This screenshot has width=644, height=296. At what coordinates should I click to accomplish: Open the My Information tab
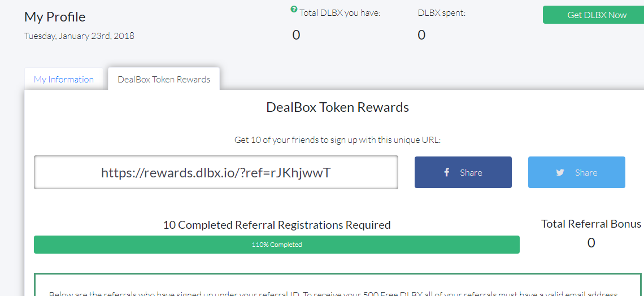coord(64,80)
